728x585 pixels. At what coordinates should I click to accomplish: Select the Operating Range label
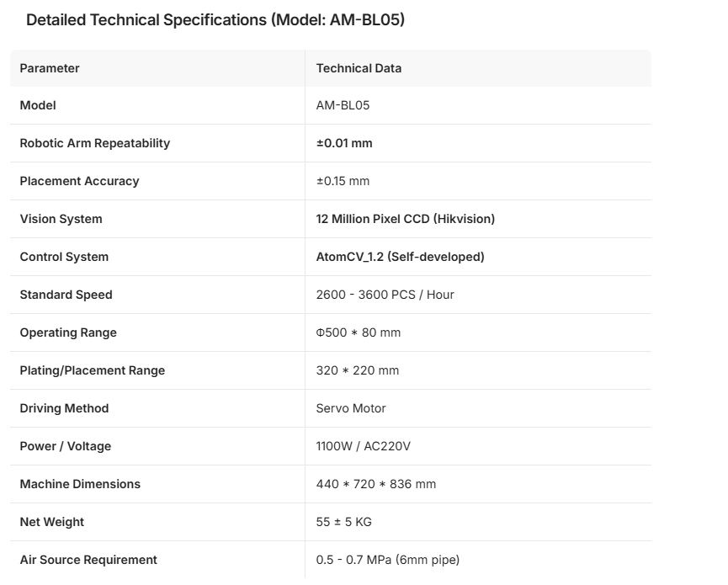point(68,332)
